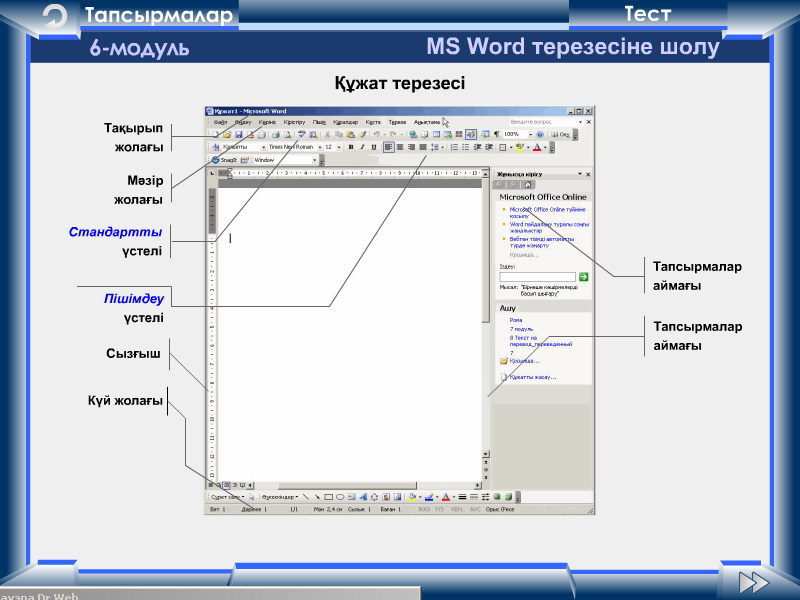Click the Line spacing icon

tap(434, 147)
